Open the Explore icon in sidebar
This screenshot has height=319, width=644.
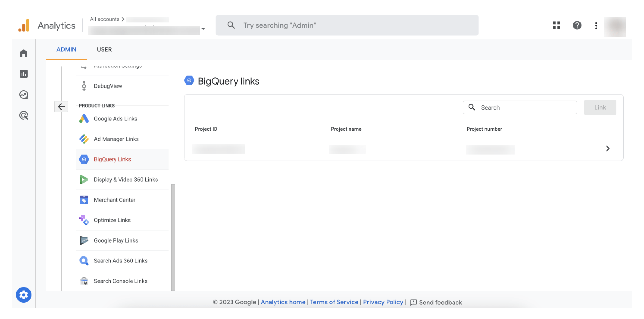[24, 95]
